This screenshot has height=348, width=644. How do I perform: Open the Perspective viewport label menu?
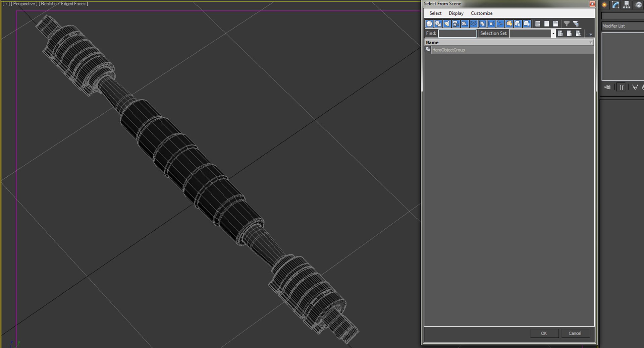[23, 4]
